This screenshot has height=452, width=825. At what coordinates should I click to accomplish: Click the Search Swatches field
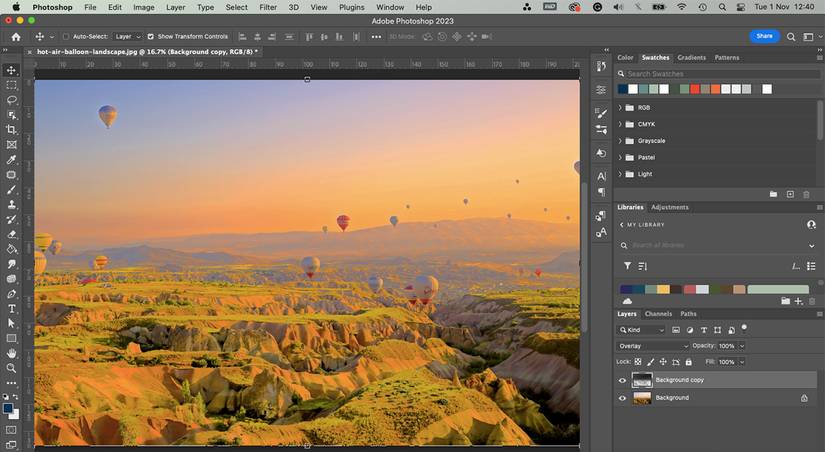tap(718, 74)
